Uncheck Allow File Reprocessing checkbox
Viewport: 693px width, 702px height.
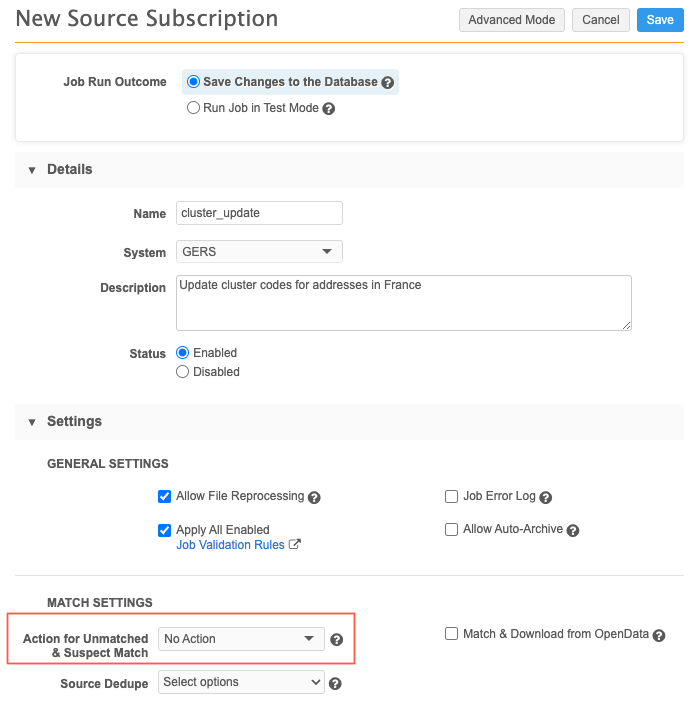click(165, 496)
